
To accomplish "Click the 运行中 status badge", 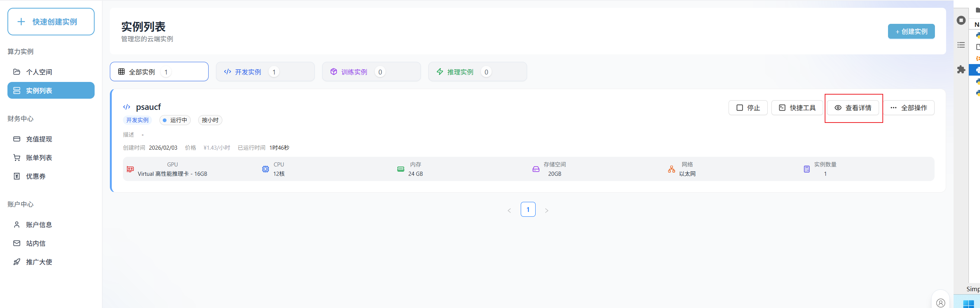I will pyautogui.click(x=175, y=120).
